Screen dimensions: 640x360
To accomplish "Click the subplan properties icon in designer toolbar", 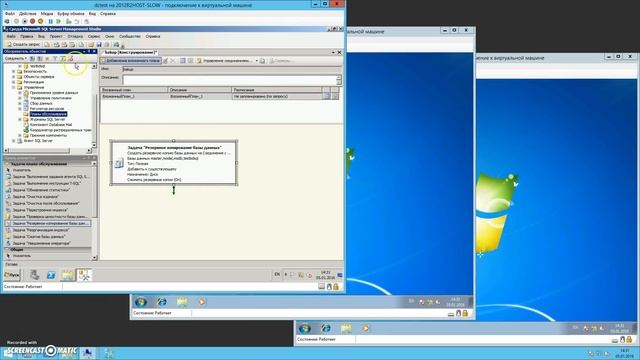I will coord(165,60).
